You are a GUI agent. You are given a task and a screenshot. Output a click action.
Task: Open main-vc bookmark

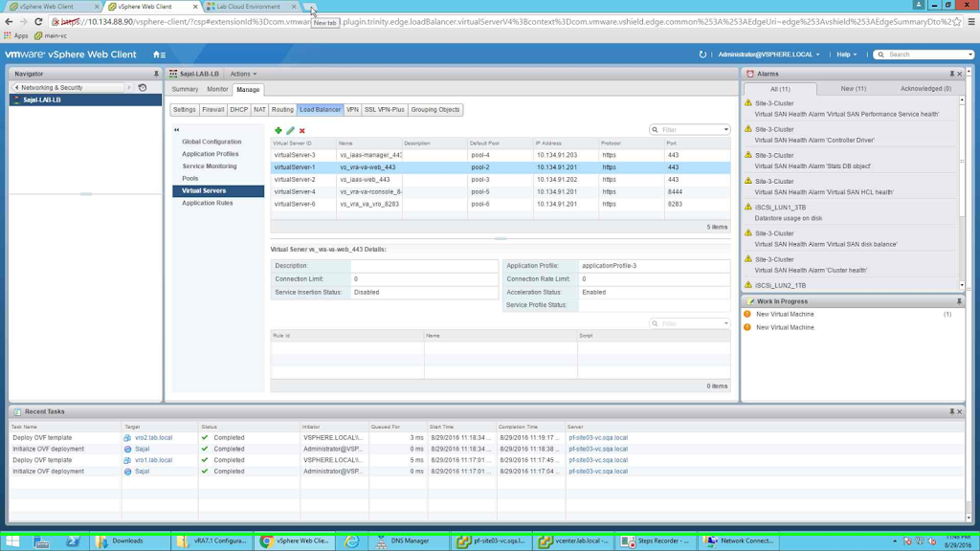(51, 35)
